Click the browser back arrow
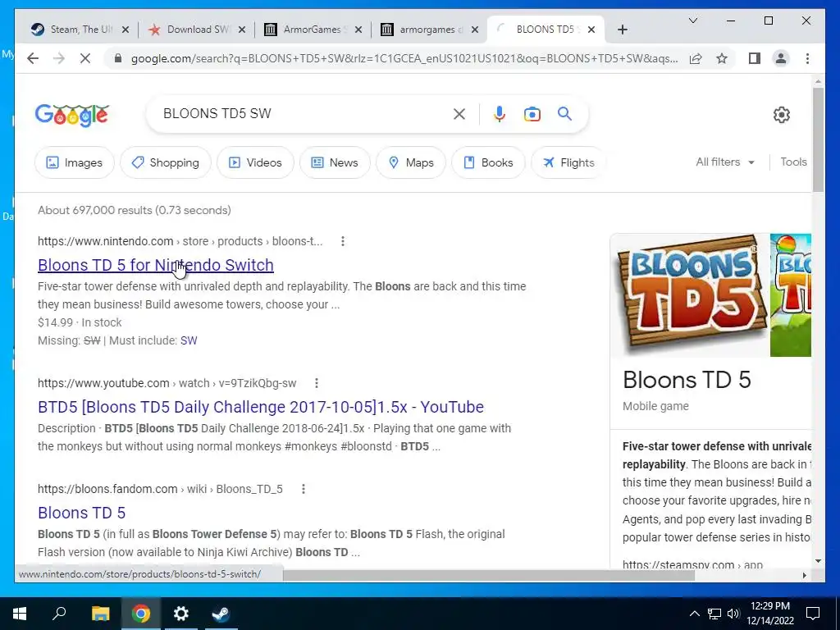This screenshot has height=630, width=840. (x=33, y=58)
